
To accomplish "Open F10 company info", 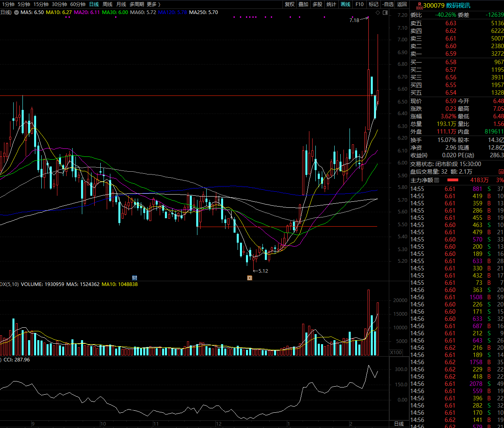I will (x=360, y=4).
